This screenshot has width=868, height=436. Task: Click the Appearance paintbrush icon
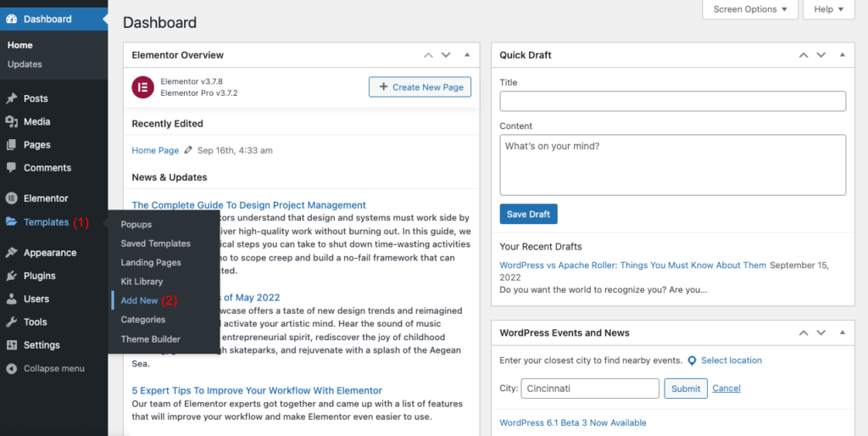(11, 253)
